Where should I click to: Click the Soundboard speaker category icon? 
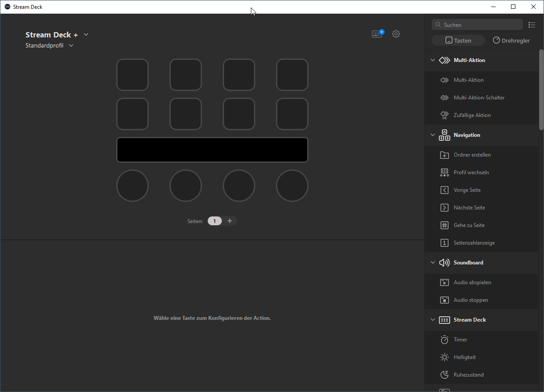pyautogui.click(x=445, y=263)
